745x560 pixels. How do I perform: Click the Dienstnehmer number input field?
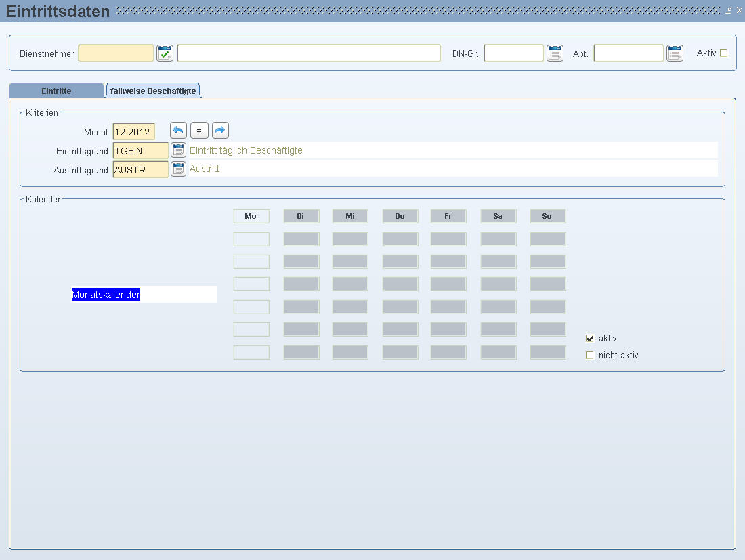pos(116,53)
